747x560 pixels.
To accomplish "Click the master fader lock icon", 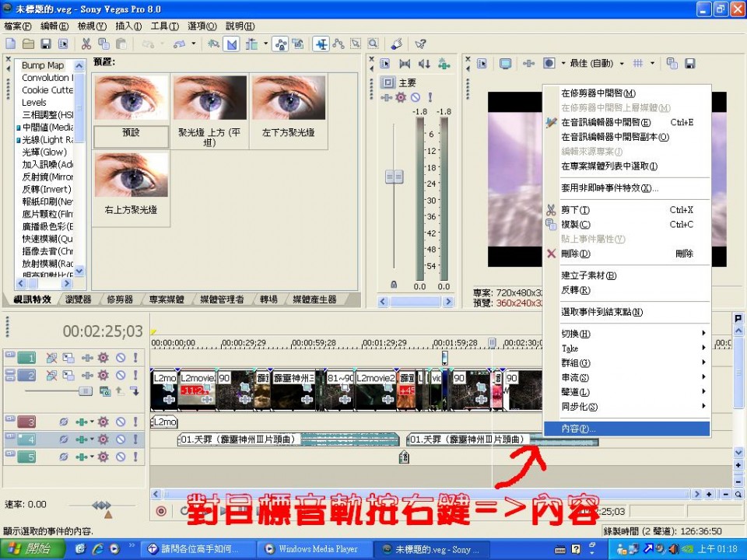I will pos(394,285).
